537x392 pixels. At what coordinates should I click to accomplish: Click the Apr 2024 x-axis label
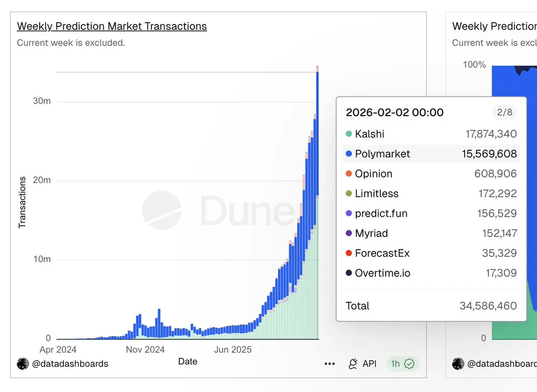58,350
